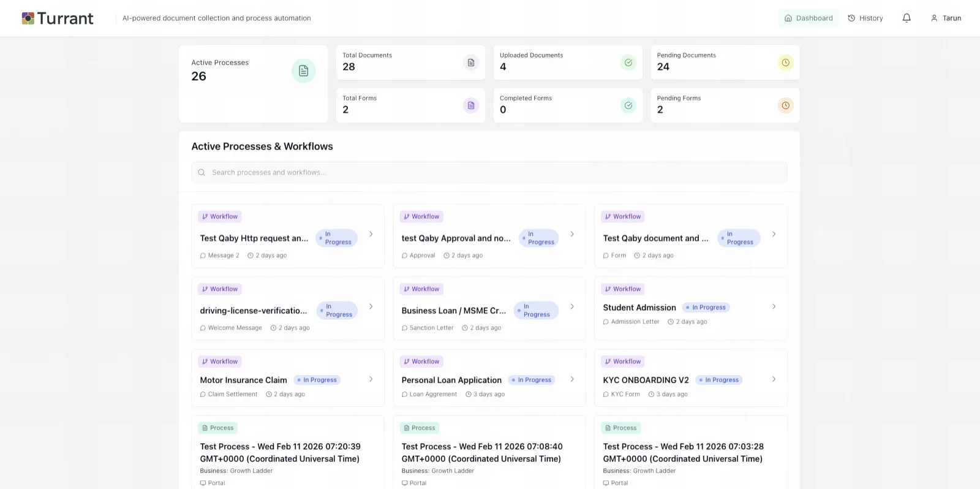Click the Pending Documents clock icon
The height and width of the screenshot is (489, 980).
785,63
